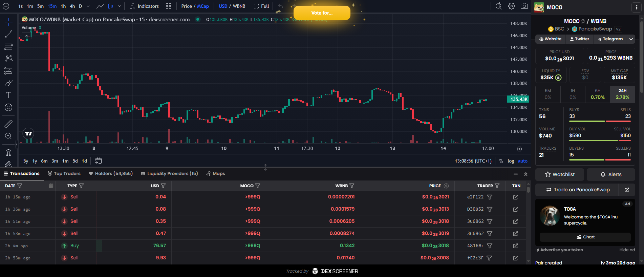Image resolution: width=644 pixels, height=277 pixels.
Task: Click Trade on PancakeSwap button
Action: pyautogui.click(x=578, y=190)
